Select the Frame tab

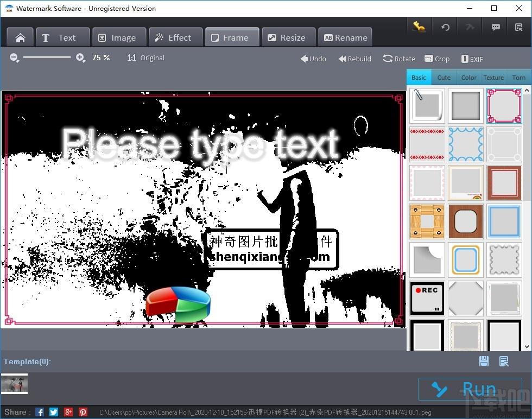[x=232, y=37]
